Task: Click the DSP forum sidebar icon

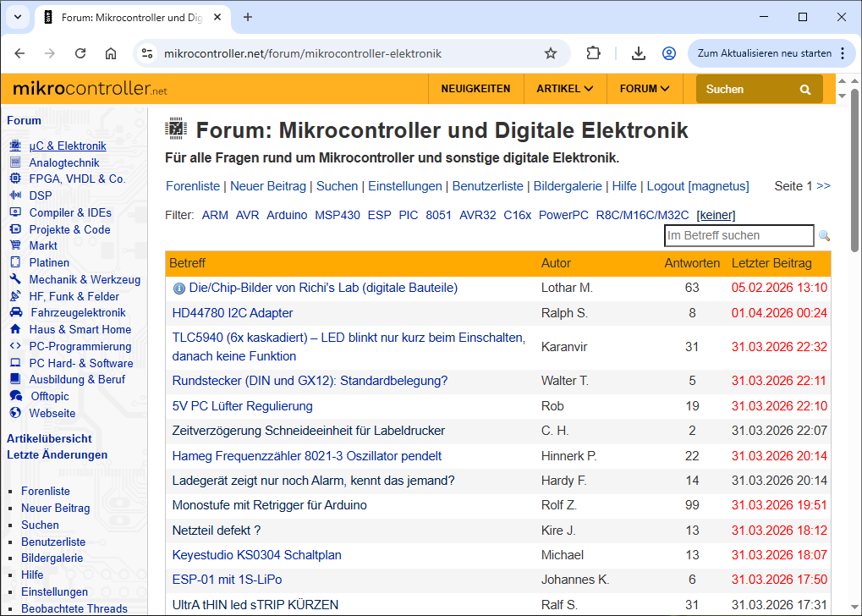Action: [14, 195]
